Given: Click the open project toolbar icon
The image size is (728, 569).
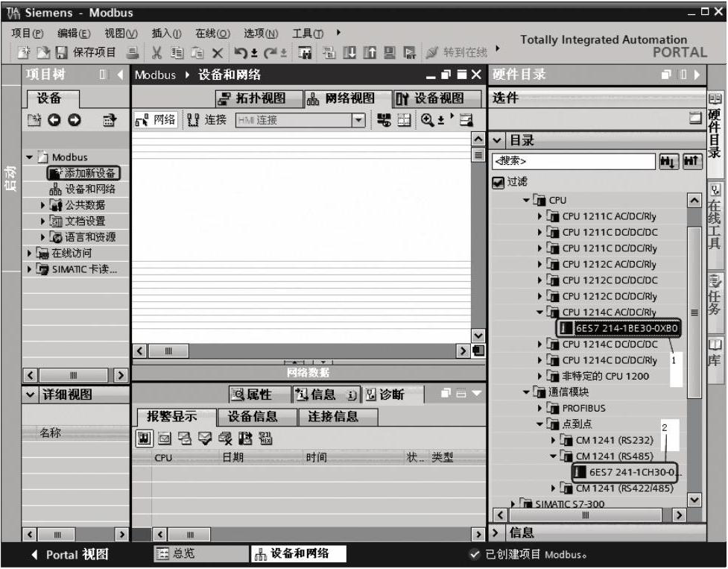Looking at the screenshot, I should click(x=42, y=52).
